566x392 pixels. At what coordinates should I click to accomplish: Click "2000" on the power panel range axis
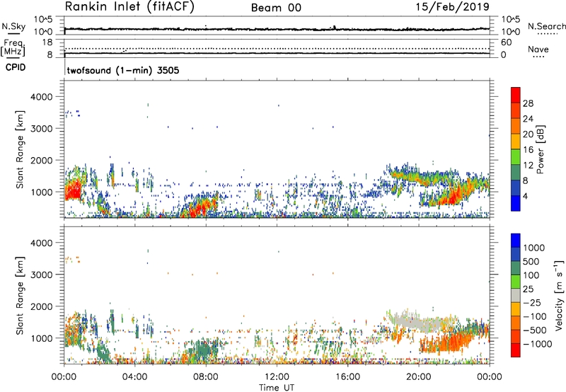[x=42, y=160]
